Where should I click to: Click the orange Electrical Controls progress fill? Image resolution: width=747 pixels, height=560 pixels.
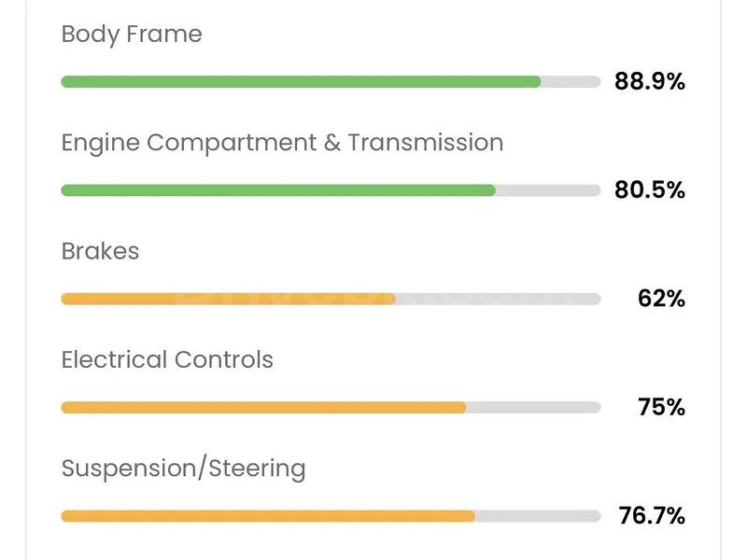(x=263, y=407)
